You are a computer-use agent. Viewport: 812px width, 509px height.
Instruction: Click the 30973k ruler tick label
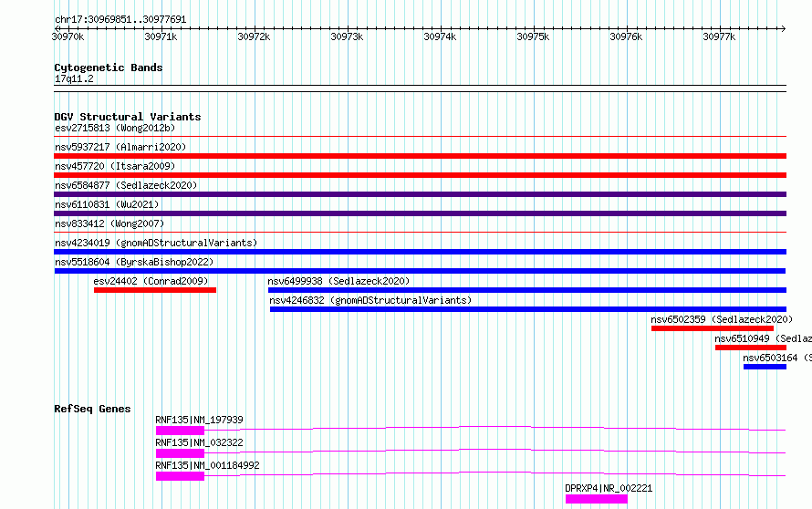click(x=347, y=36)
